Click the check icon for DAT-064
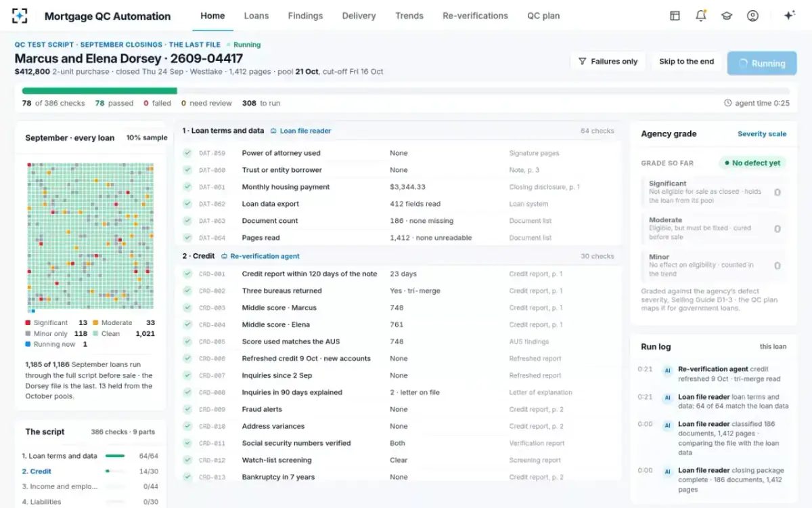This screenshot has height=508, width=812. [187, 238]
